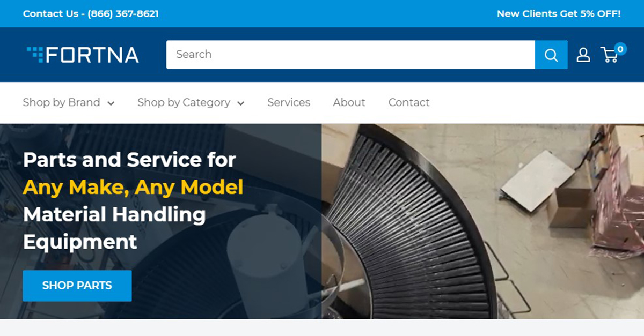Click the conveyor hero video image
Image resolution: width=644 pixels, height=336 pixels.
click(482, 221)
